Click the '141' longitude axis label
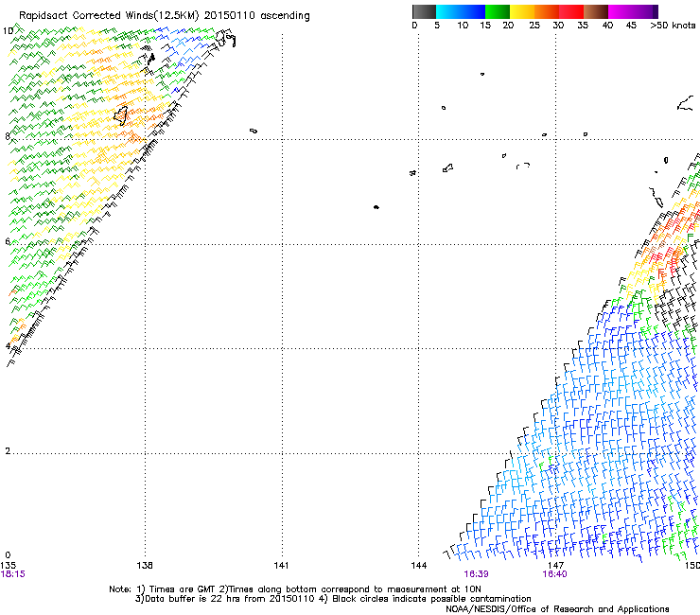Viewport: 700px width, 615px height. 281,566
